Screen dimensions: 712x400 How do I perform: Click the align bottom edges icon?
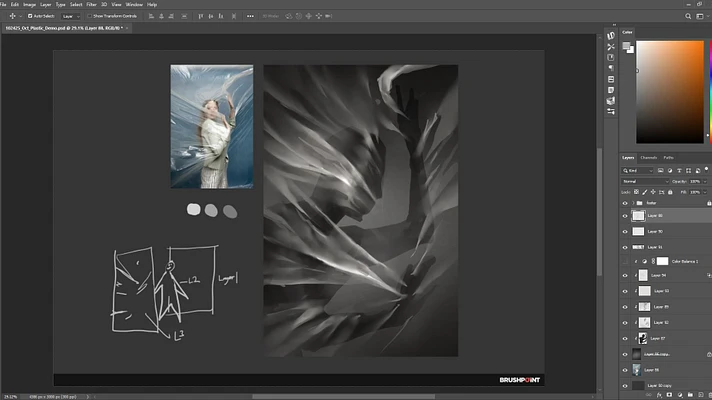(221, 16)
